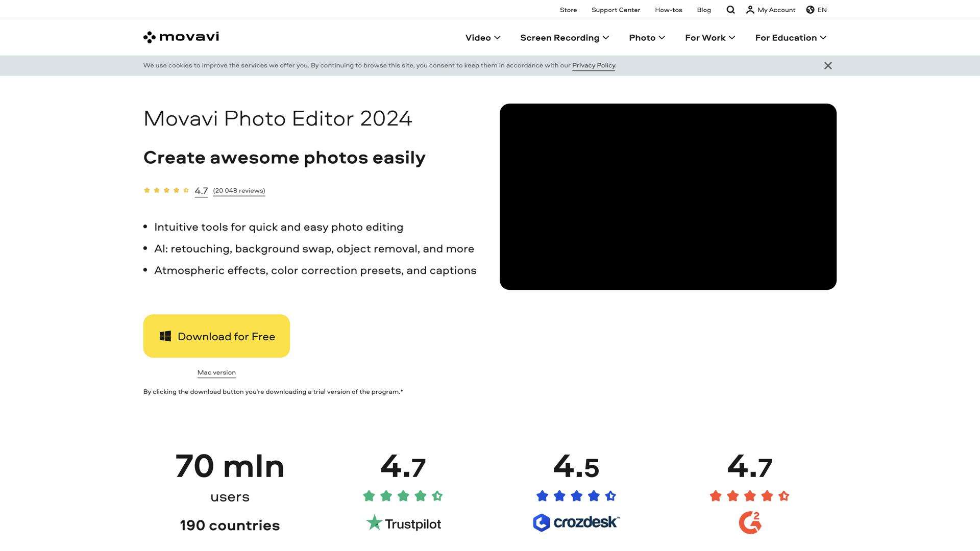Click the yellow star rating

[166, 190]
